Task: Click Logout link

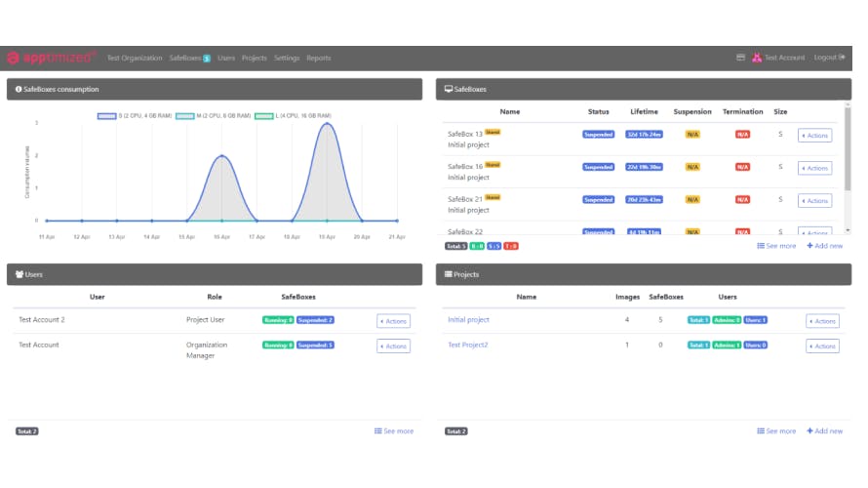Action: pos(829,57)
